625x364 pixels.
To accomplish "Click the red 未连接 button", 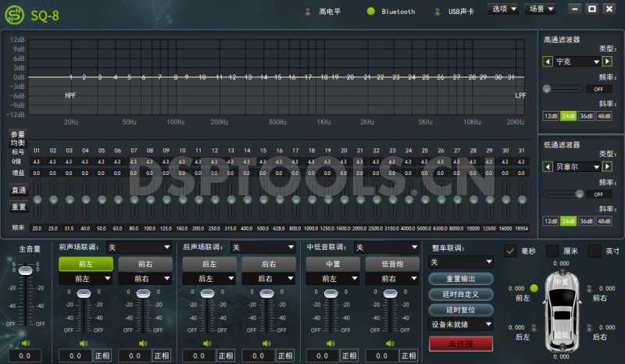I will tap(461, 344).
